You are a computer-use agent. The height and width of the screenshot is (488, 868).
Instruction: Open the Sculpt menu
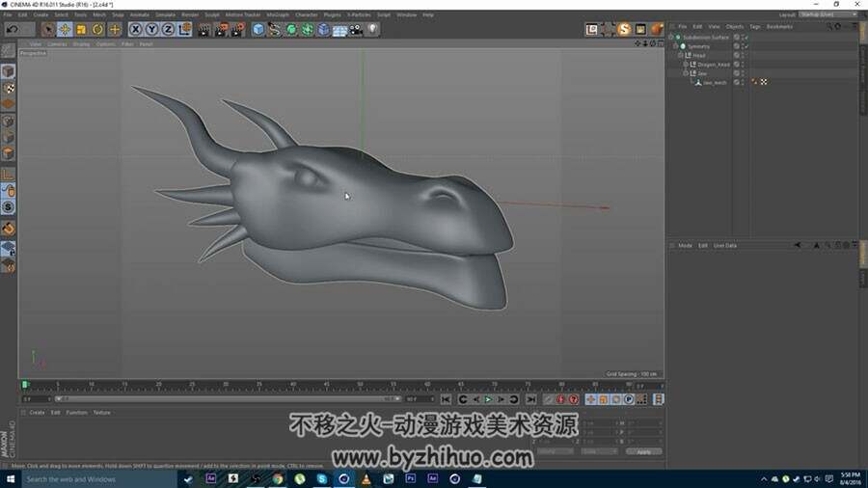click(212, 14)
